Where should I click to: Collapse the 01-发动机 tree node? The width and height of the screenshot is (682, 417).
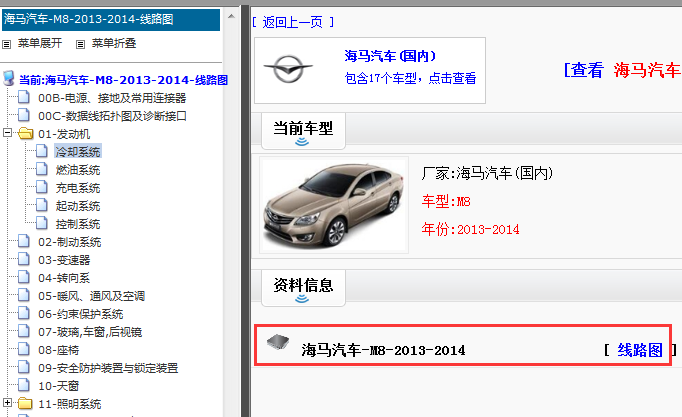click(7, 133)
